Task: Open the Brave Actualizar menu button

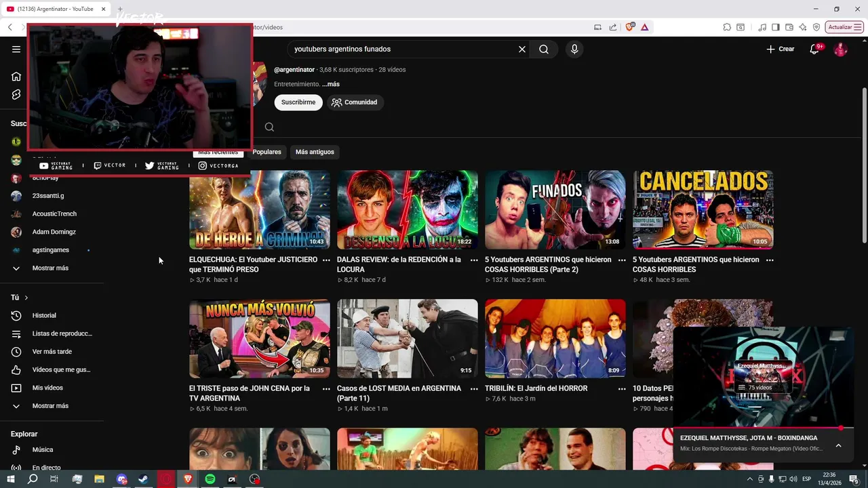Action: click(x=844, y=27)
